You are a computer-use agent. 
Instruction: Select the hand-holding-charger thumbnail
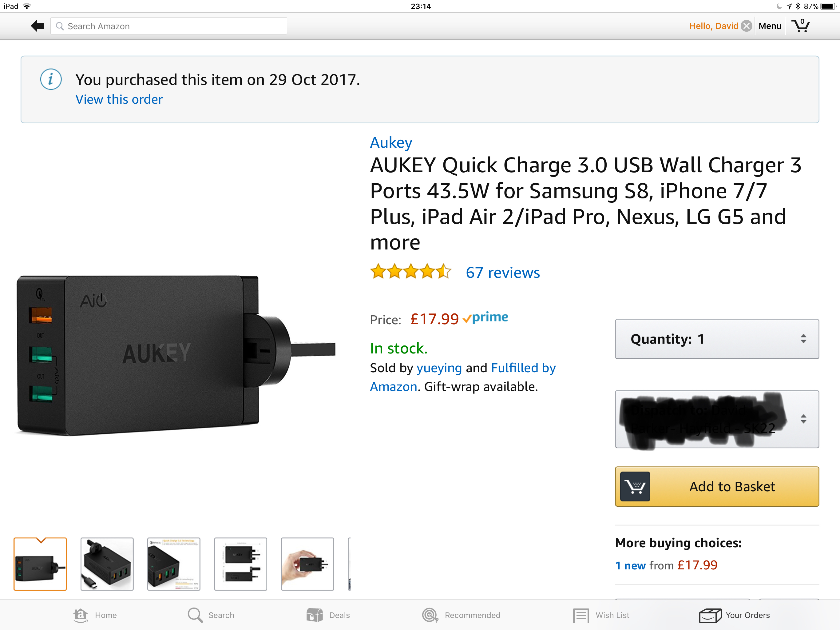tap(307, 564)
